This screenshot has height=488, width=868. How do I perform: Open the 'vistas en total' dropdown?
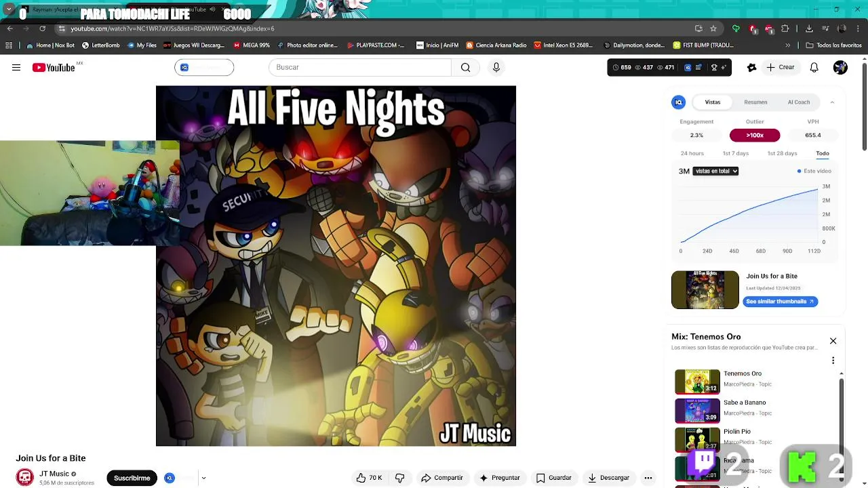[x=715, y=171]
